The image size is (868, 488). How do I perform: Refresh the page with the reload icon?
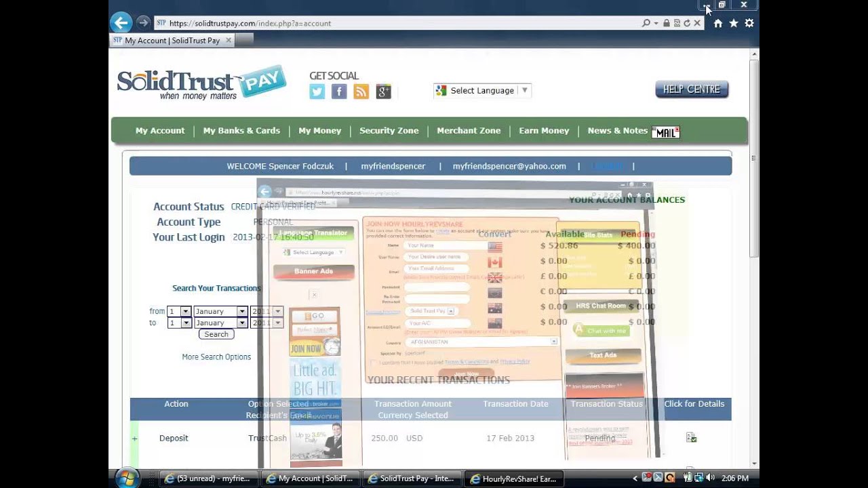click(x=687, y=23)
